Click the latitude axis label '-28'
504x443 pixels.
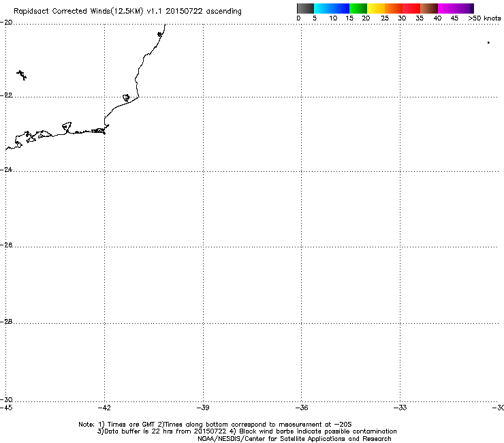click(6, 322)
